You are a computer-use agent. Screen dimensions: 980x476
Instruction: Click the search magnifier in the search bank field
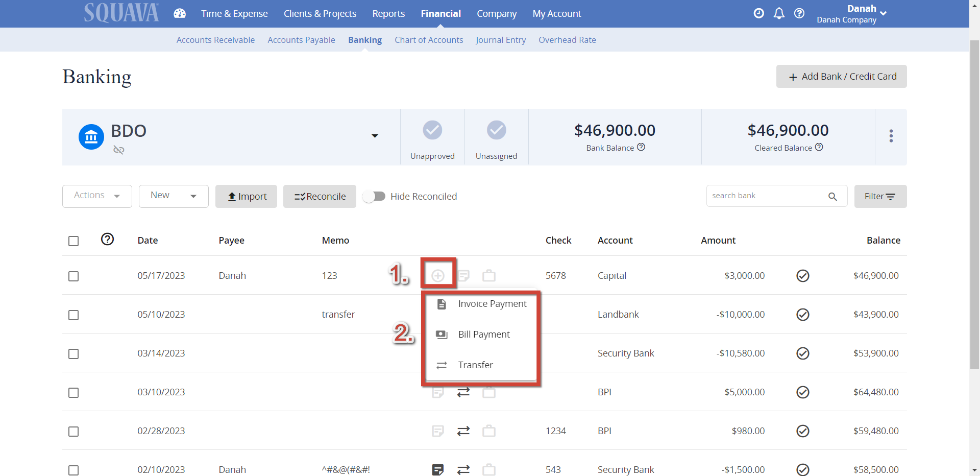click(x=833, y=196)
